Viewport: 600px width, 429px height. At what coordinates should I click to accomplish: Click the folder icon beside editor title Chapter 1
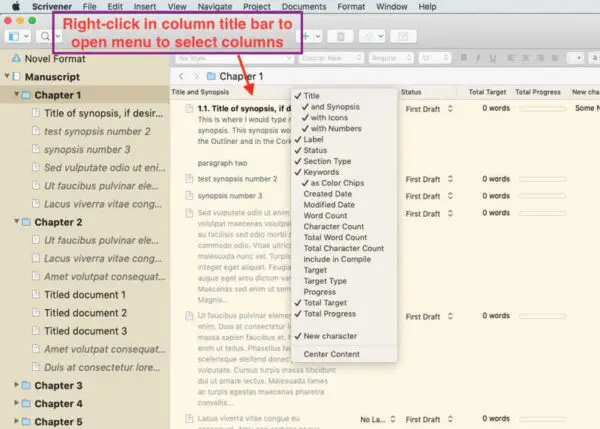[x=211, y=76]
